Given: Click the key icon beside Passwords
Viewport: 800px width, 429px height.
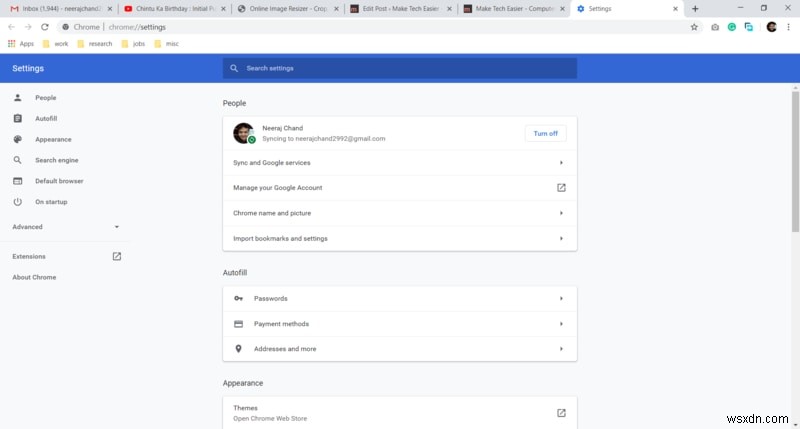Looking at the screenshot, I should [x=238, y=298].
